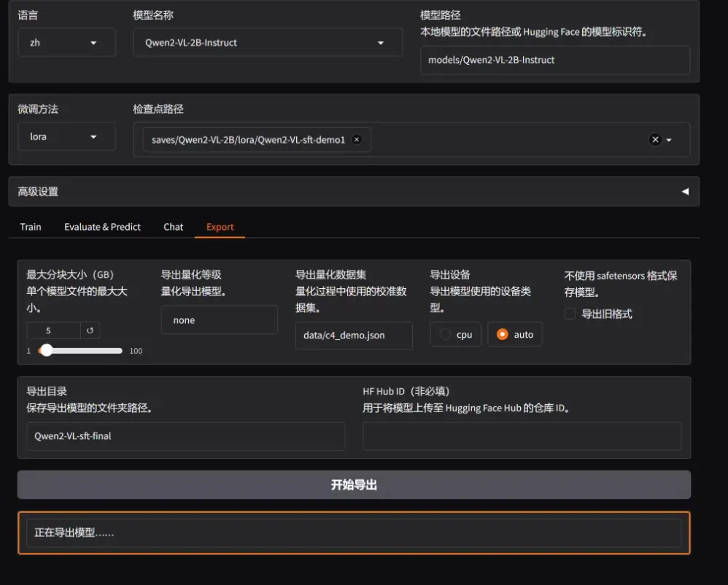
Task: Expand the 检查点路径 dropdown arrow
Action: (x=669, y=140)
